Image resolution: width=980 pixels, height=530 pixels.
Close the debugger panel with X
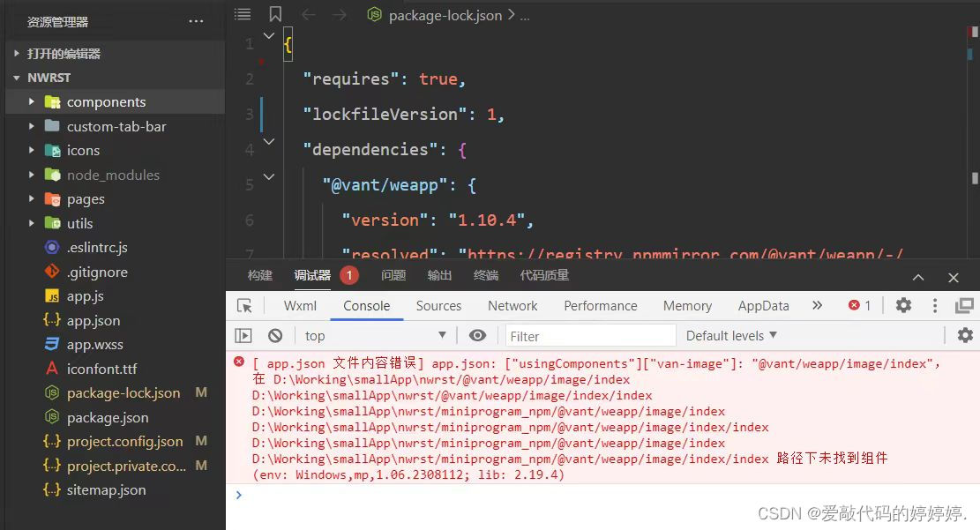coord(954,278)
